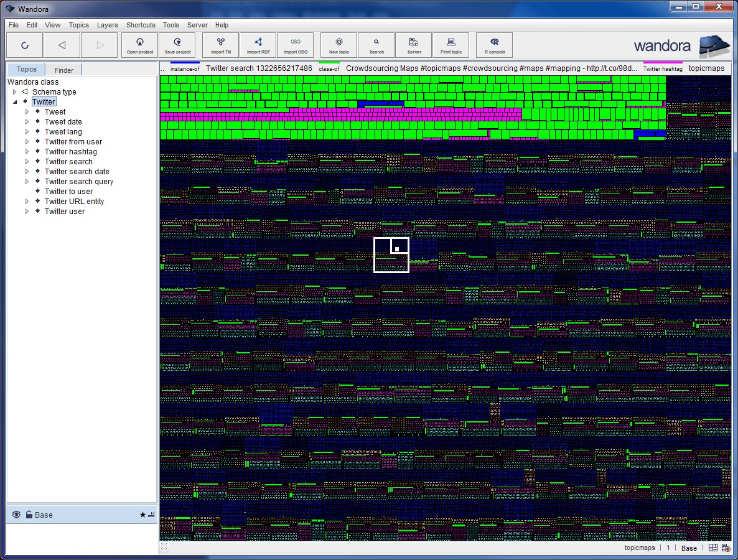
Task: Collapse the Twitter tree node
Action: (x=15, y=102)
